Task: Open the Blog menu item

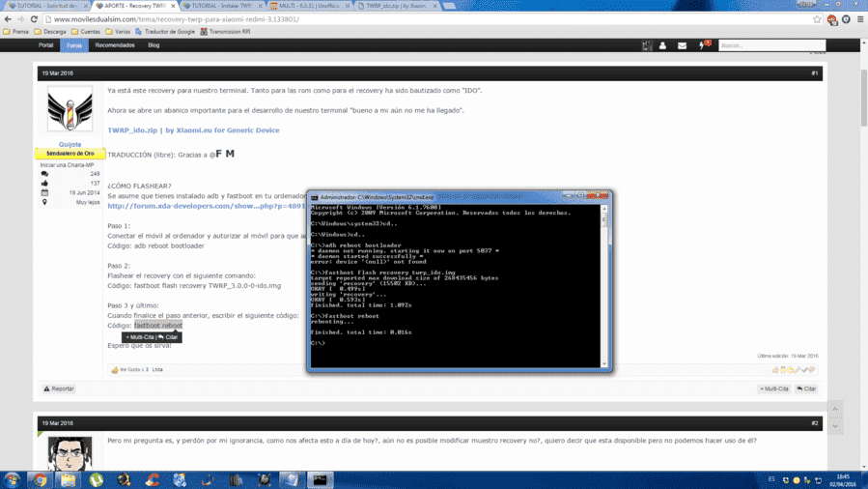Action: coord(154,45)
